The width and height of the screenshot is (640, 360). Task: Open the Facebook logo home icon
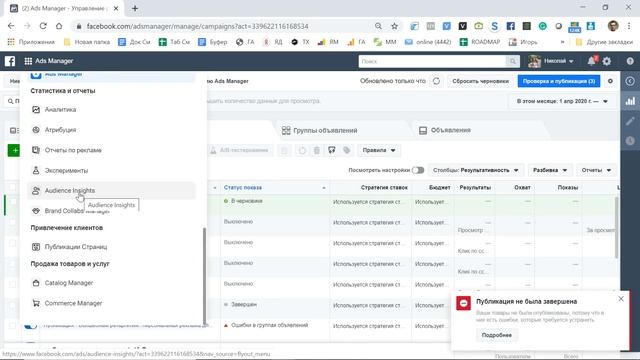(10, 61)
